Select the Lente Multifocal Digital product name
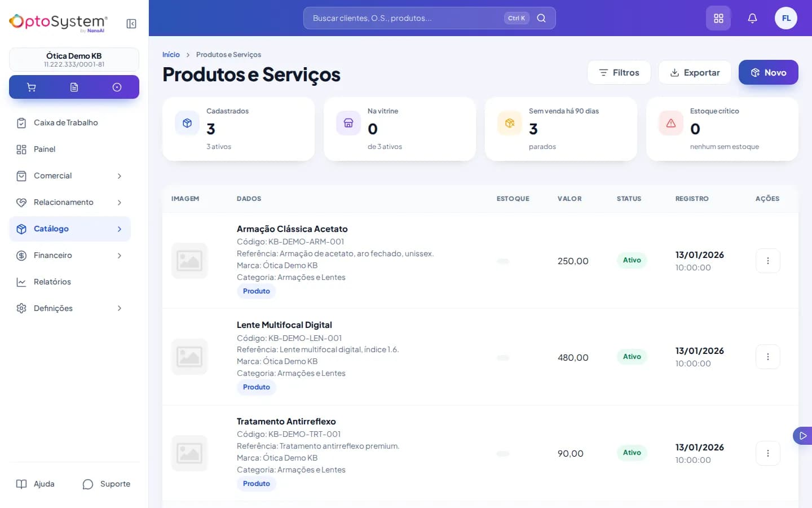 284,325
